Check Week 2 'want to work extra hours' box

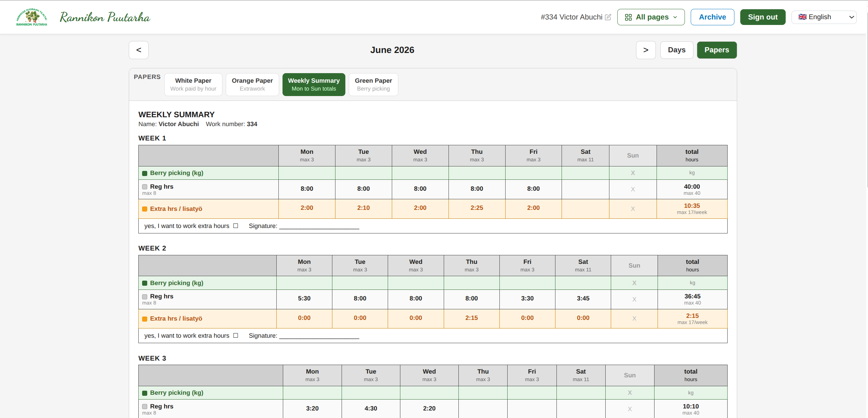coord(235,335)
